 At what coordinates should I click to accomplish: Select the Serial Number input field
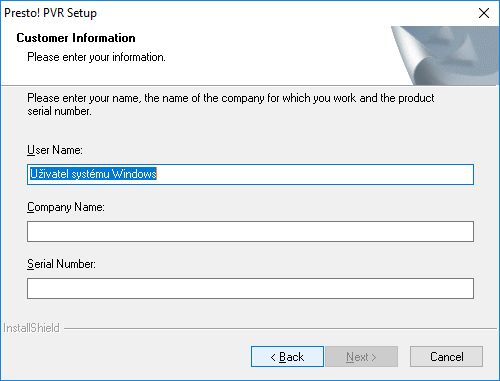coord(250,288)
